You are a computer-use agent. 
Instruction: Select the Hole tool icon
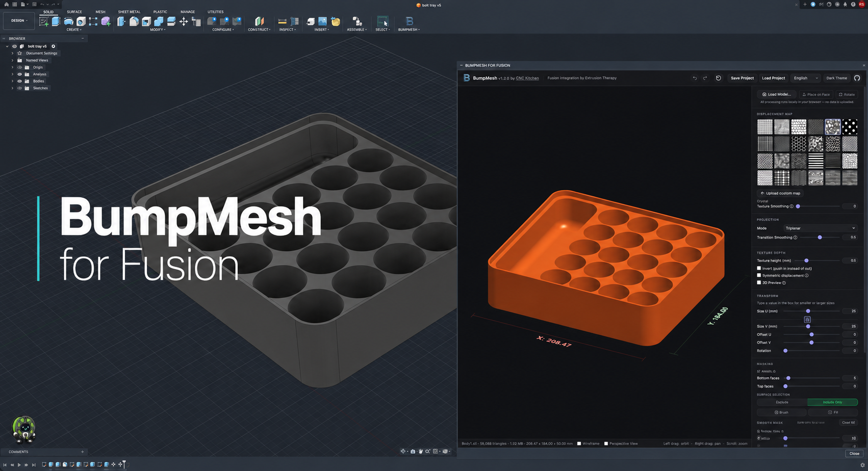coord(81,21)
